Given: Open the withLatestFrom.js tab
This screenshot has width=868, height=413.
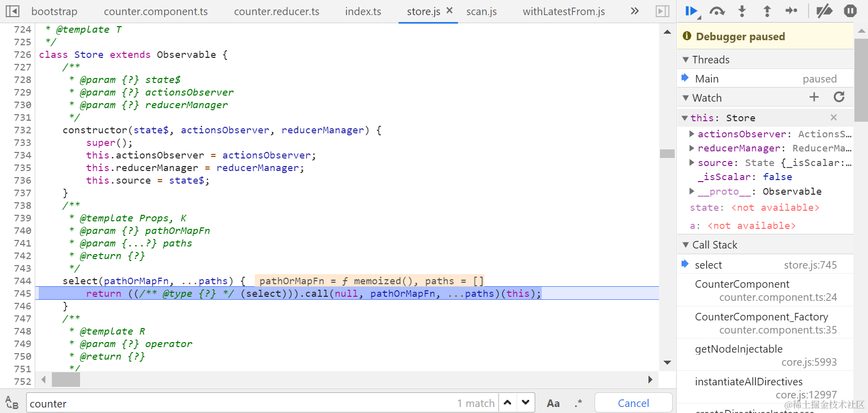Looking at the screenshot, I should click(564, 11).
